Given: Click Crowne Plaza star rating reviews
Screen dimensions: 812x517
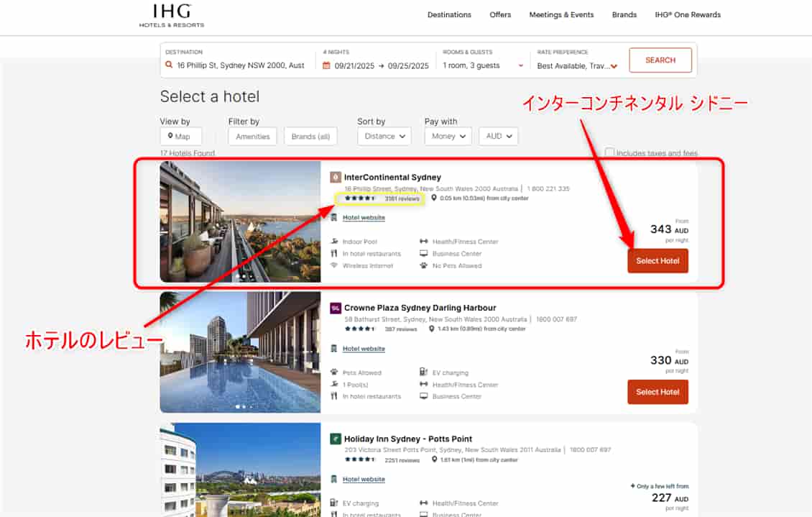Looking at the screenshot, I should 381,329.
